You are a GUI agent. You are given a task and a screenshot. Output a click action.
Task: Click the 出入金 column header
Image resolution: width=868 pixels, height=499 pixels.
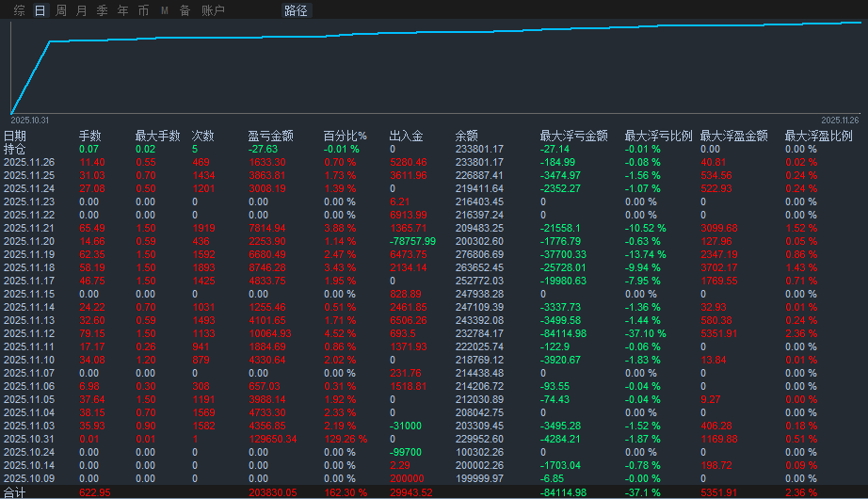407,136
